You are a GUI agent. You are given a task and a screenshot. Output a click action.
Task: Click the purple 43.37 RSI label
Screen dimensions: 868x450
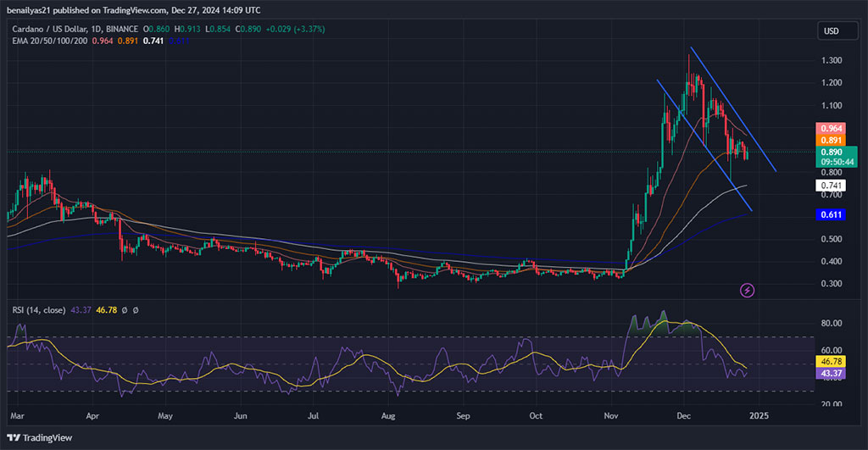(x=831, y=373)
